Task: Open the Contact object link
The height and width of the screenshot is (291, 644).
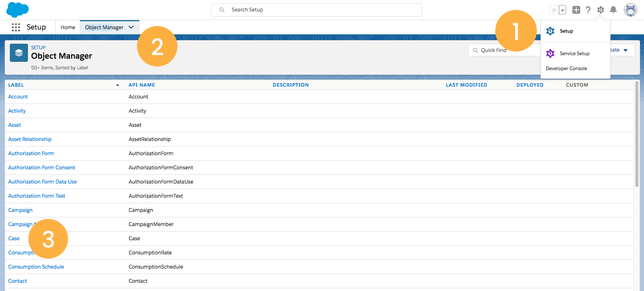Action: click(x=18, y=281)
